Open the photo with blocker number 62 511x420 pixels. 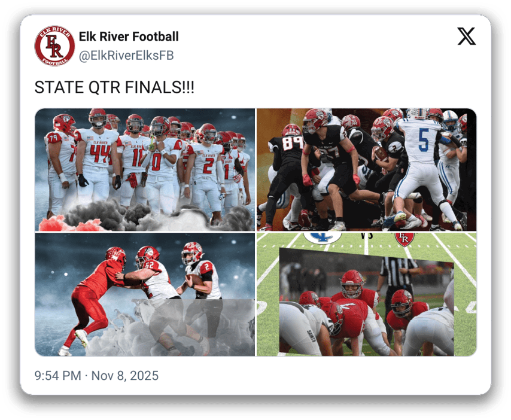(x=145, y=294)
